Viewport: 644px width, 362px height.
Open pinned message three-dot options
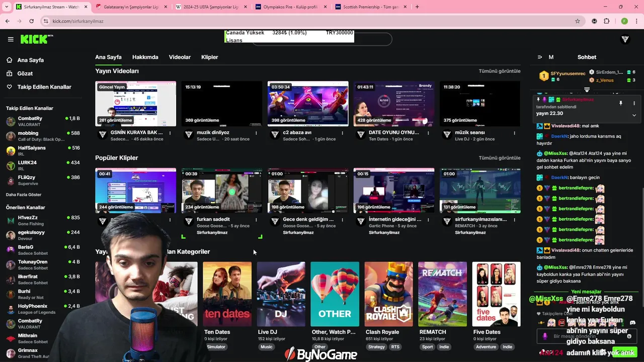[x=634, y=103]
